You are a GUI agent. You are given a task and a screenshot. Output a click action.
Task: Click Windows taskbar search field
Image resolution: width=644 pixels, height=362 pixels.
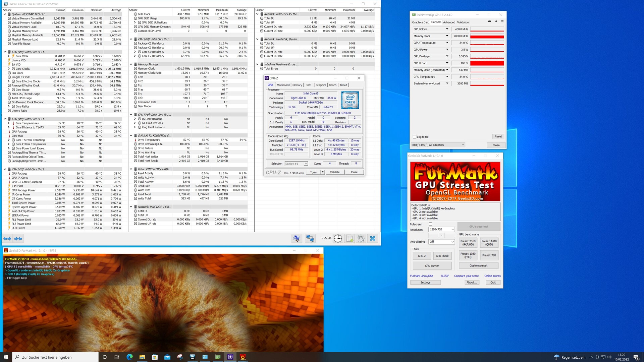pos(55,357)
